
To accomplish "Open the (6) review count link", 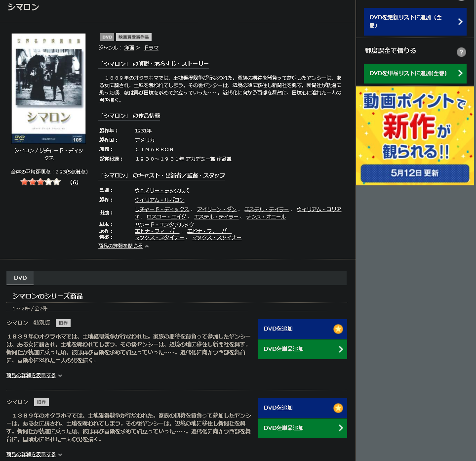I will click(74, 182).
